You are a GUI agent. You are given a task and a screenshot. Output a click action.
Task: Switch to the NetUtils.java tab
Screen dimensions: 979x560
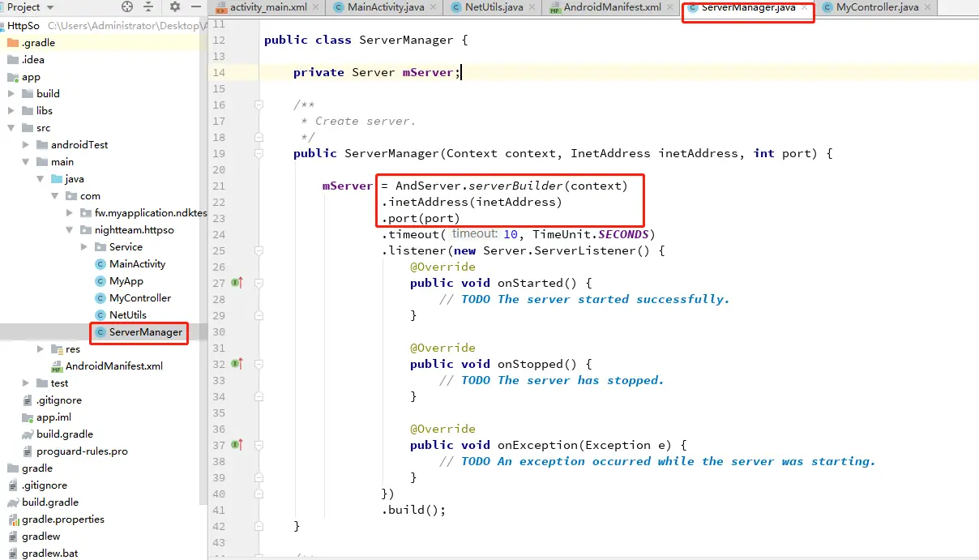[494, 7]
